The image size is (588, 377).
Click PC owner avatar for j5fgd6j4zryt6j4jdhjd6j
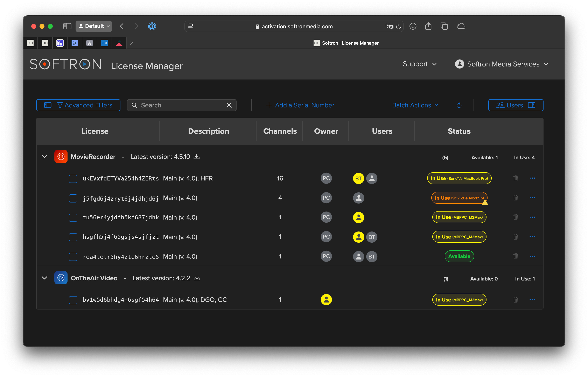(x=326, y=198)
